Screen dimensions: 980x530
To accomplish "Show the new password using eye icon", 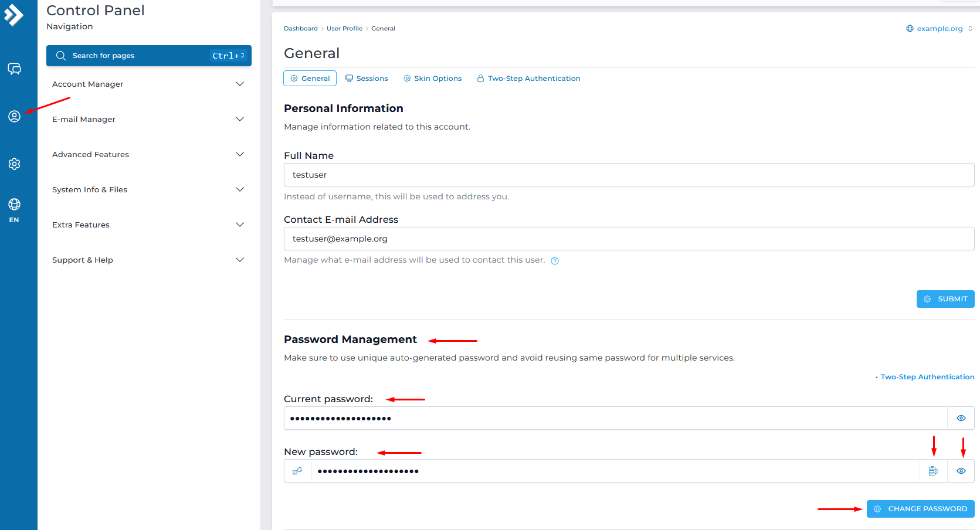I will [x=961, y=471].
